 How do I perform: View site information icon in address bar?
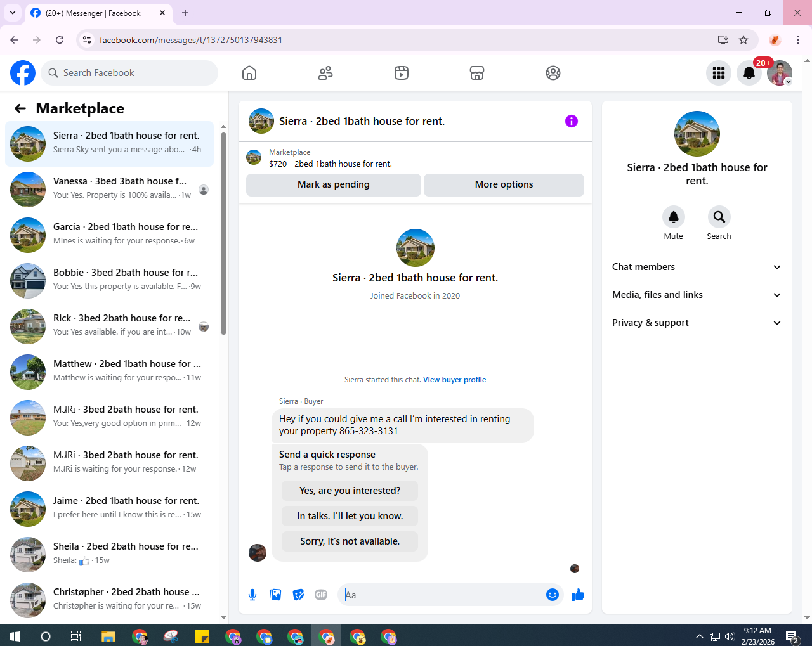87,40
